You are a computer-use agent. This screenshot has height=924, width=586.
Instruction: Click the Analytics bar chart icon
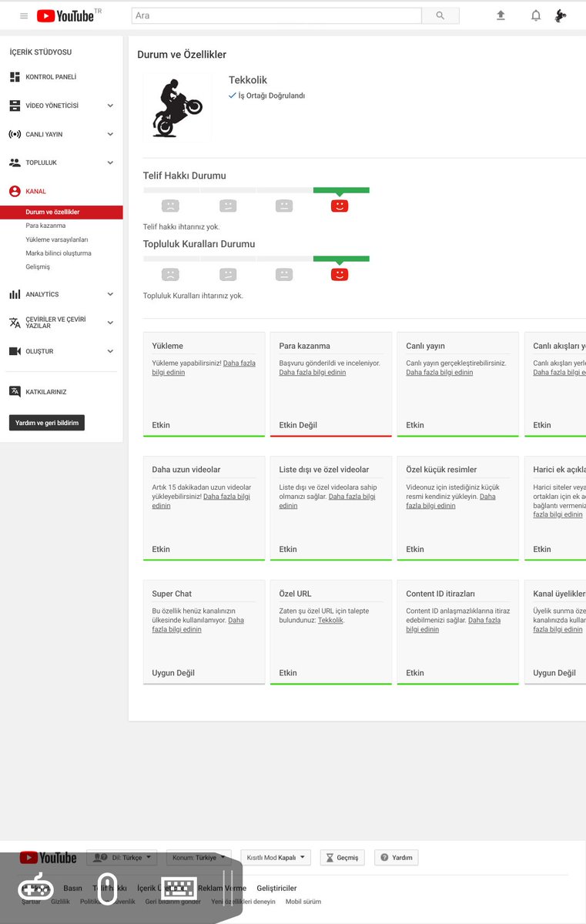click(x=15, y=294)
